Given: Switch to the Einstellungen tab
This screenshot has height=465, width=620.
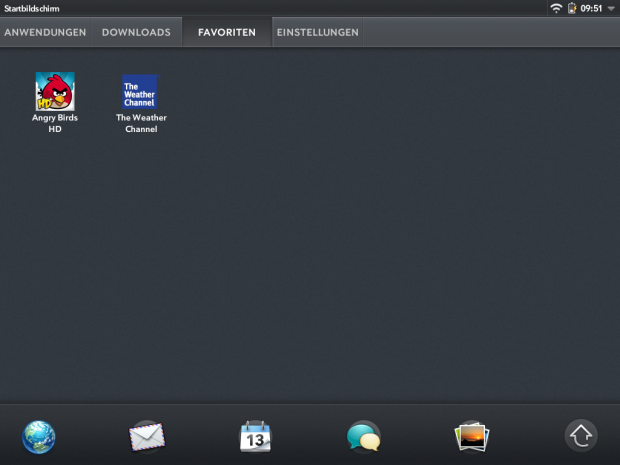Looking at the screenshot, I should pos(317,33).
